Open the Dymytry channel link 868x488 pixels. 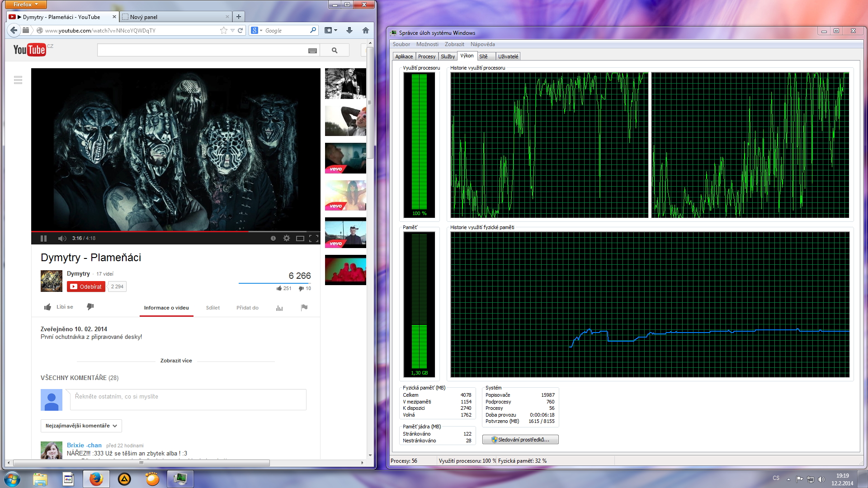click(x=78, y=273)
